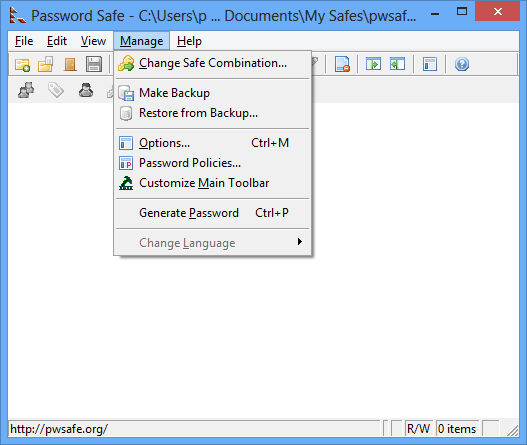Open the File menu

(x=24, y=41)
